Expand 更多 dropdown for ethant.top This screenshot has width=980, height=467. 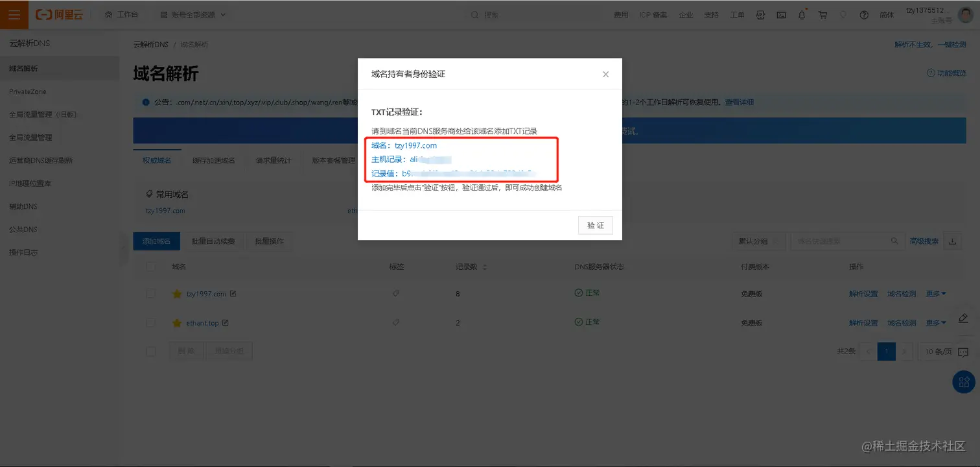coord(936,322)
